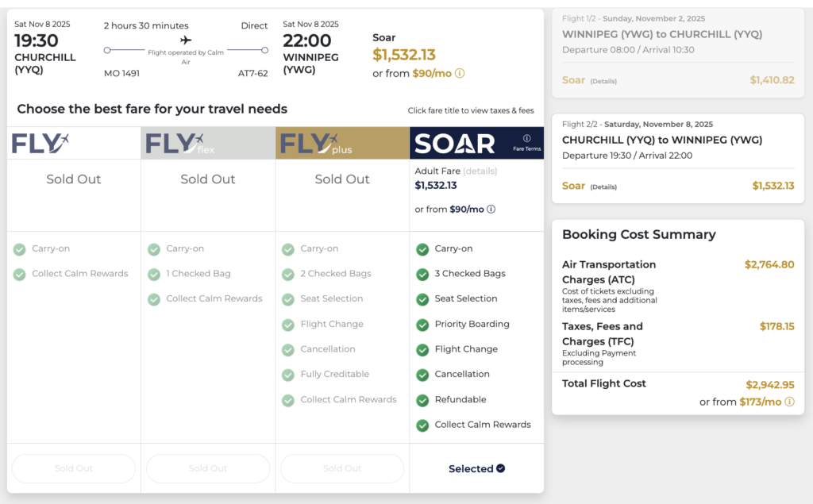This screenshot has width=813, height=504.
Task: Click check icon beside 3 Checked Bags
Action: click(422, 274)
